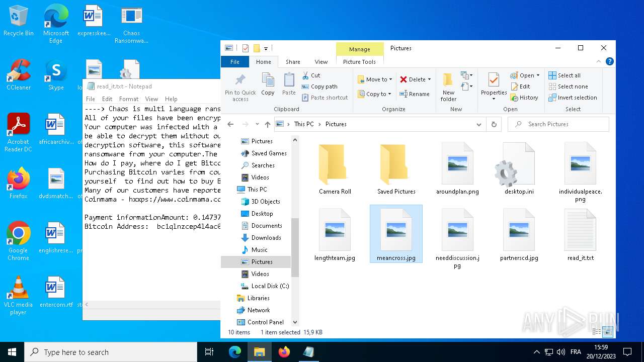
Task: Select the desktop.ini file
Action: 519,168
